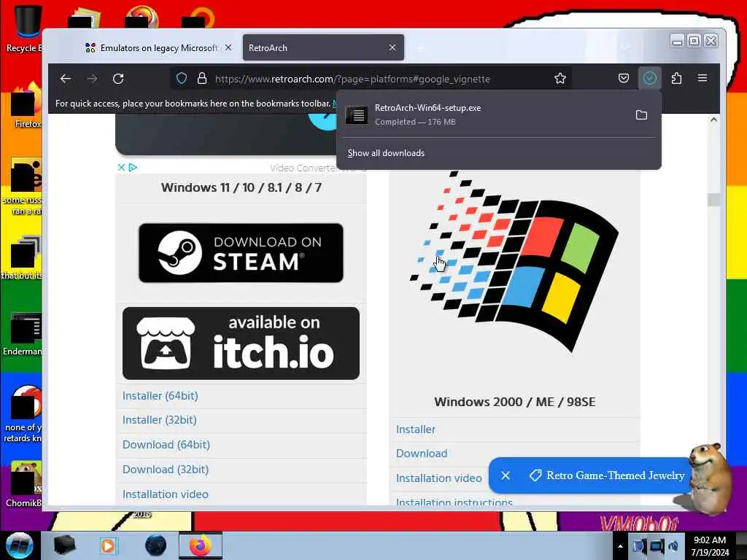Open the media player taskbar icon
Screen dimensions: 747x560
point(108,545)
